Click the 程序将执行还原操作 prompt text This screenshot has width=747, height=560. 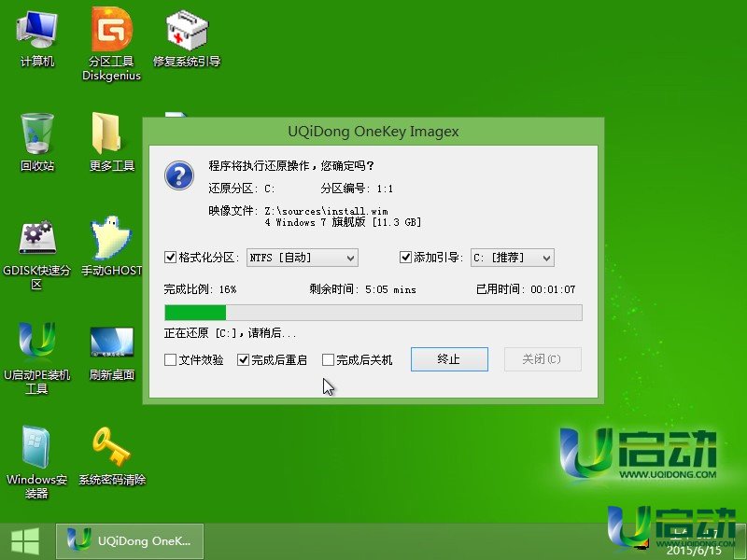(x=291, y=166)
